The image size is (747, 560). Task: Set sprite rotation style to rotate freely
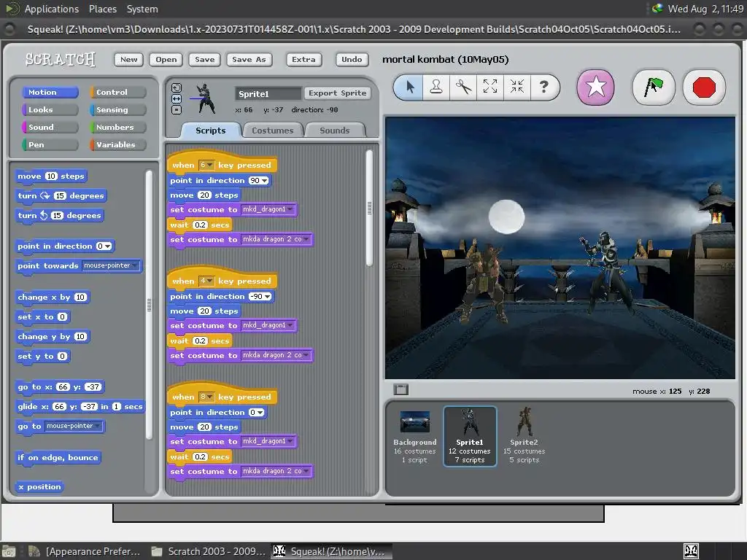(x=177, y=87)
